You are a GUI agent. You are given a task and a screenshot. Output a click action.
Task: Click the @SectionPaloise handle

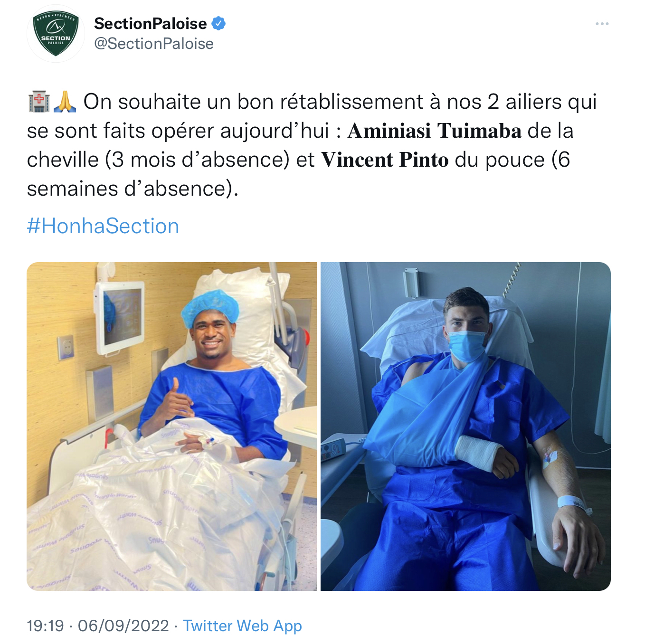click(154, 44)
